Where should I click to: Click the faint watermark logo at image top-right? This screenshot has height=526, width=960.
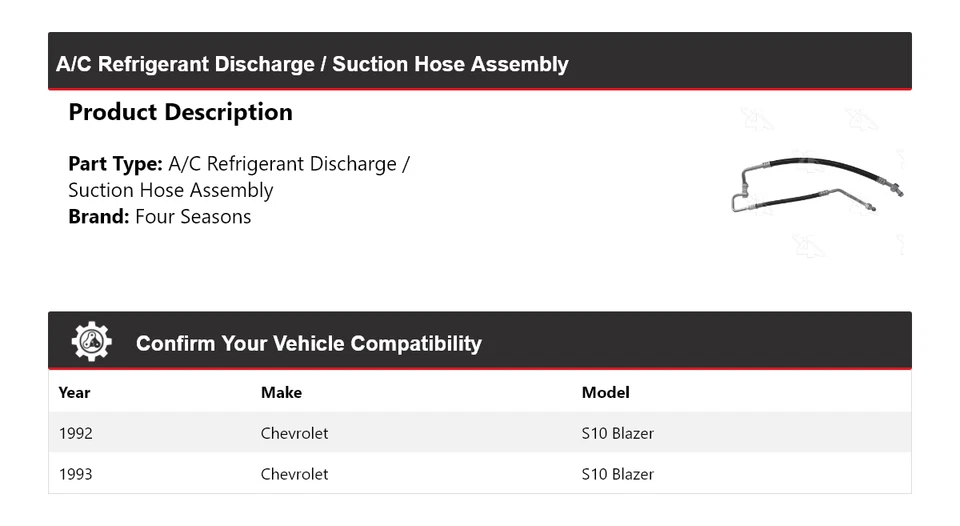861,119
